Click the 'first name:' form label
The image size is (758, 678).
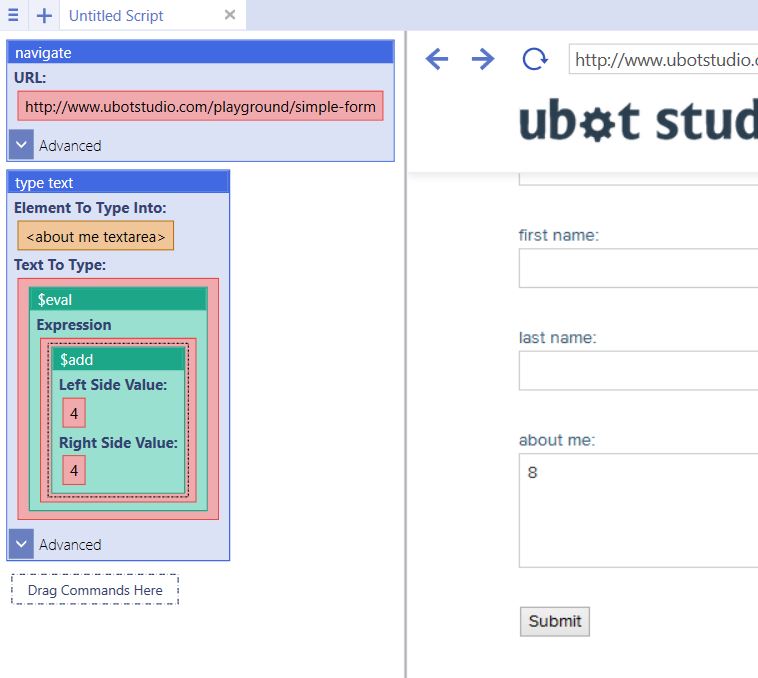click(558, 235)
